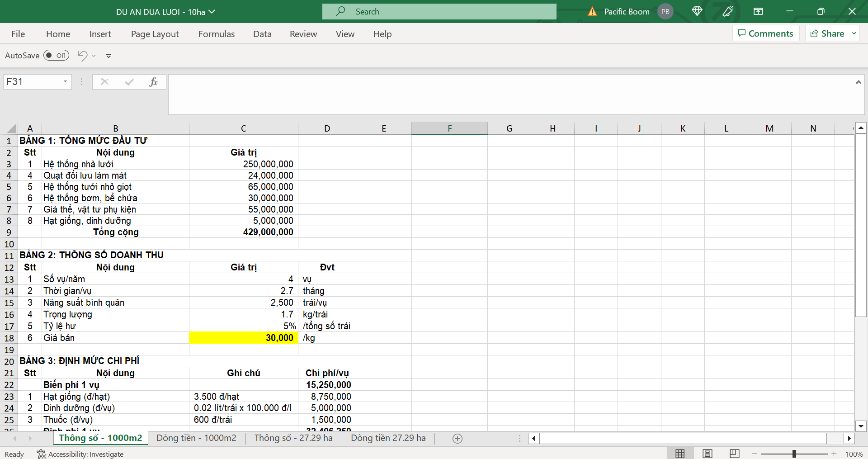The height and width of the screenshot is (459, 868).
Task: Click the Insert Function fx icon
Action: [153, 82]
